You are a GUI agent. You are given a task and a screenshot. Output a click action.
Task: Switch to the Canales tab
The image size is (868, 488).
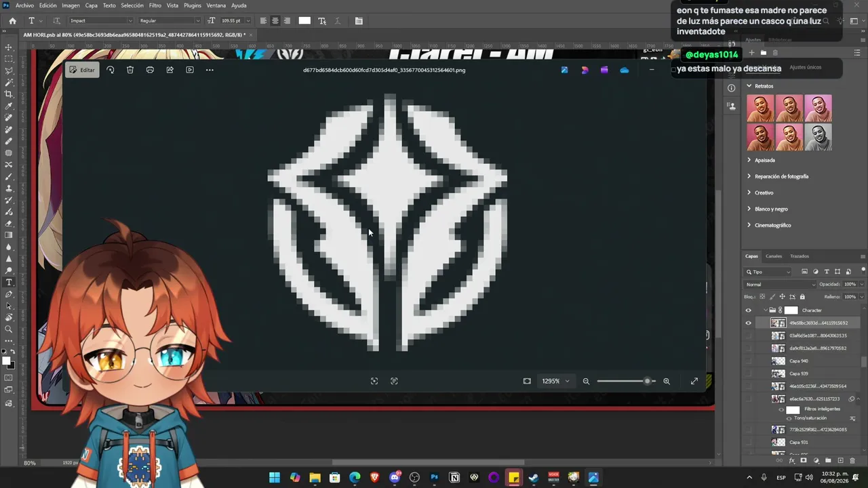(774, 256)
